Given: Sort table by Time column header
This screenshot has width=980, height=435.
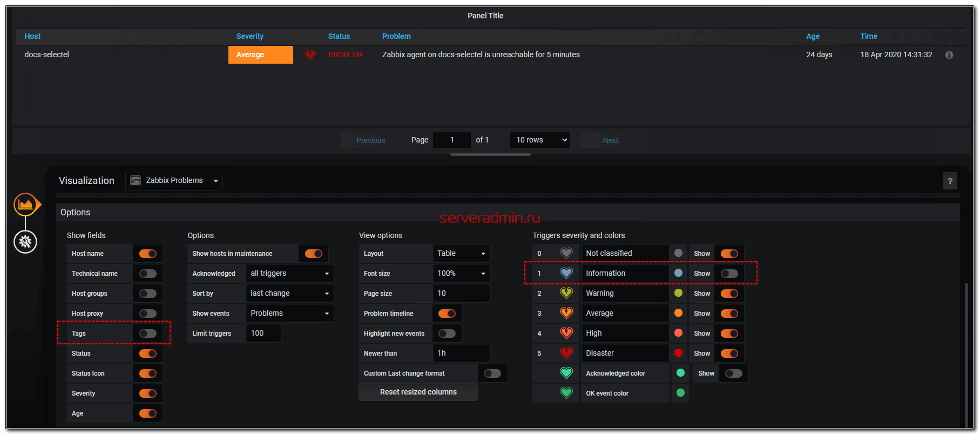Looking at the screenshot, I should point(869,36).
